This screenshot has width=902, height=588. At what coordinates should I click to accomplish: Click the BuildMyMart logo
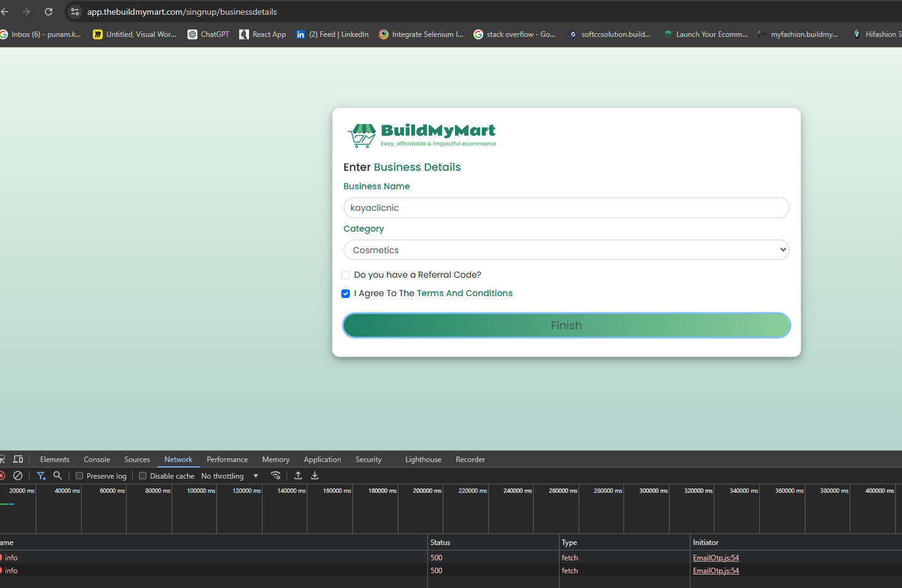click(422, 136)
